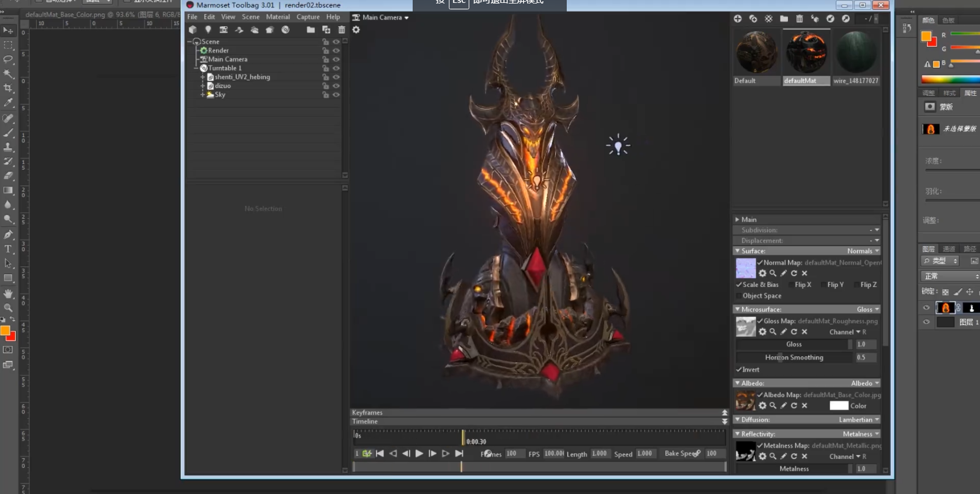Open the Scene menu

[x=250, y=17]
